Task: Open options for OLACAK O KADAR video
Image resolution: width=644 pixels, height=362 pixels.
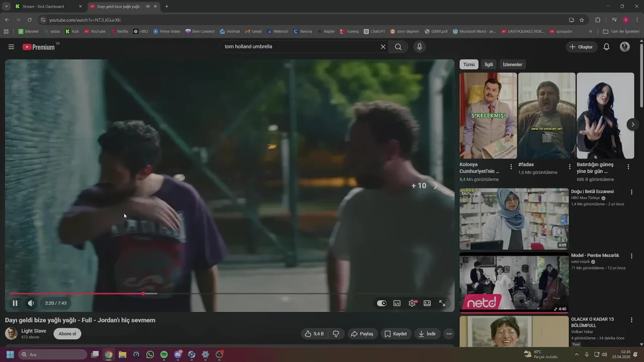Action: pos(631,320)
